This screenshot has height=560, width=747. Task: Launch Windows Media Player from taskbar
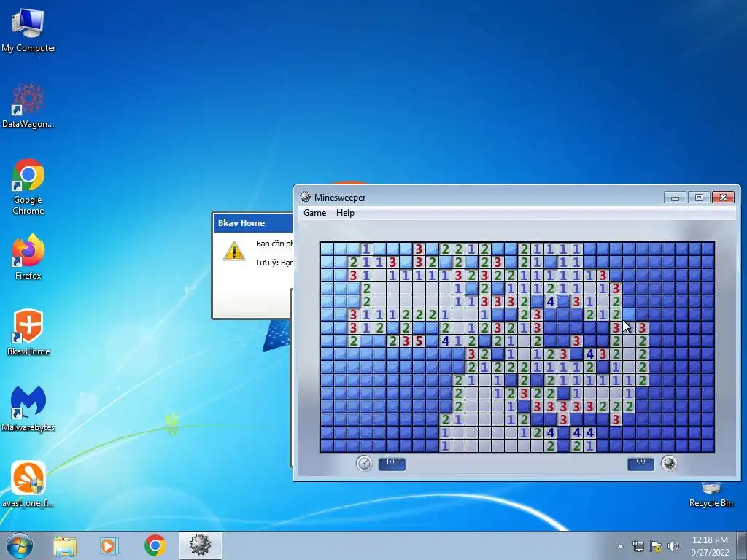109,545
